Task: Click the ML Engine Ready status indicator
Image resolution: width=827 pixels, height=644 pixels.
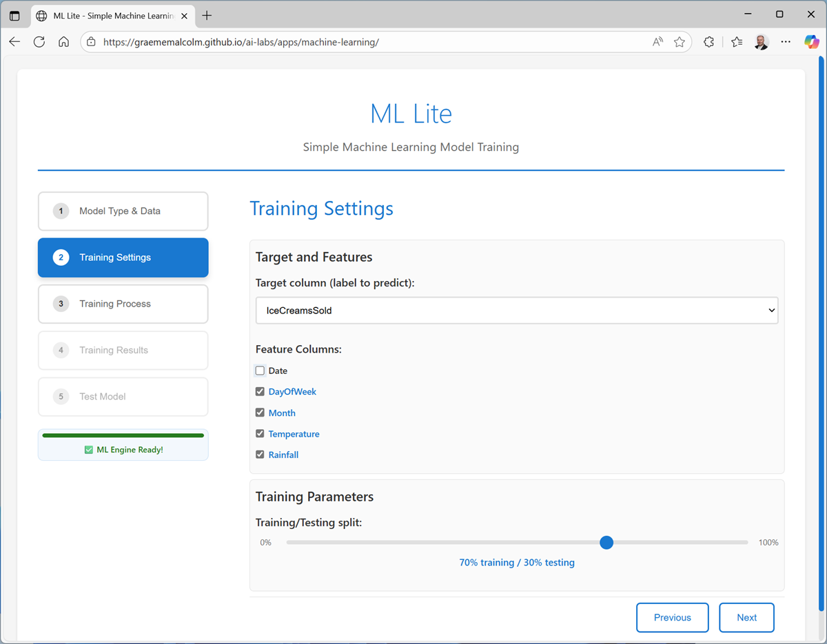Action: [x=123, y=449]
